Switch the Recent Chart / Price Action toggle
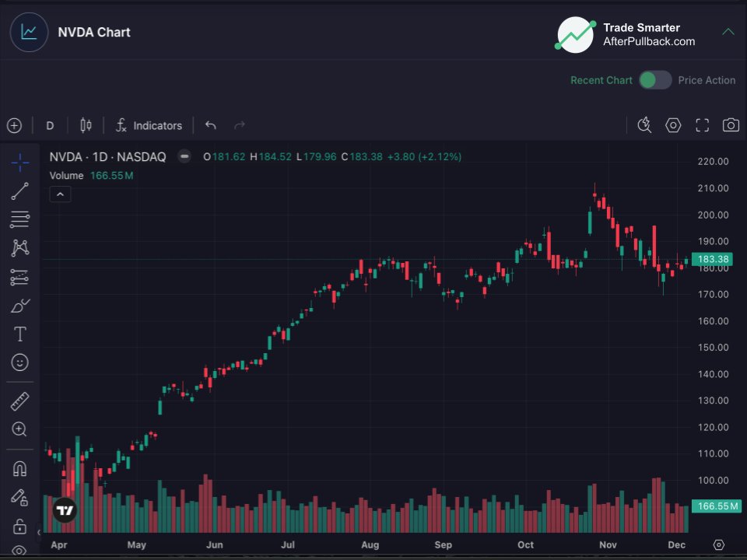The image size is (747, 560). click(655, 80)
